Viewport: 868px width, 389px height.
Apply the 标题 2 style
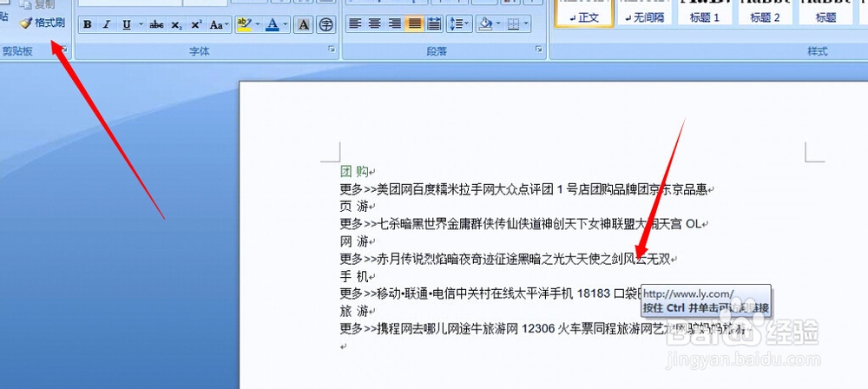click(x=765, y=12)
